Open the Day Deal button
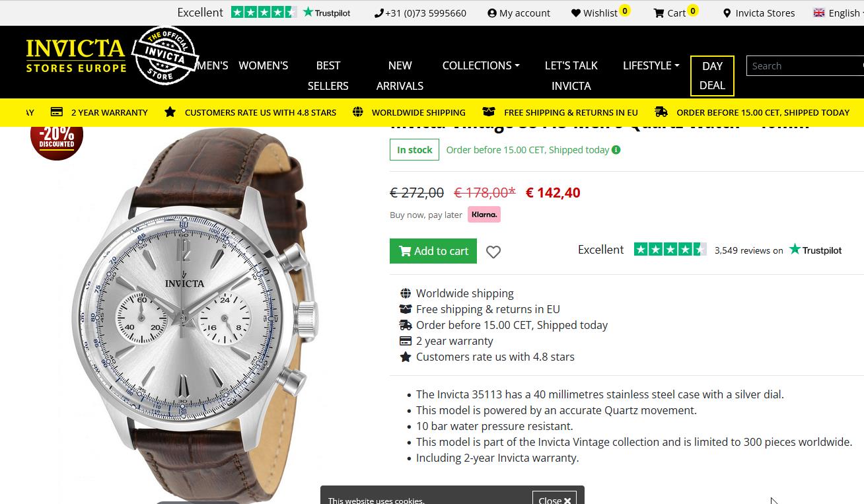 712,75
